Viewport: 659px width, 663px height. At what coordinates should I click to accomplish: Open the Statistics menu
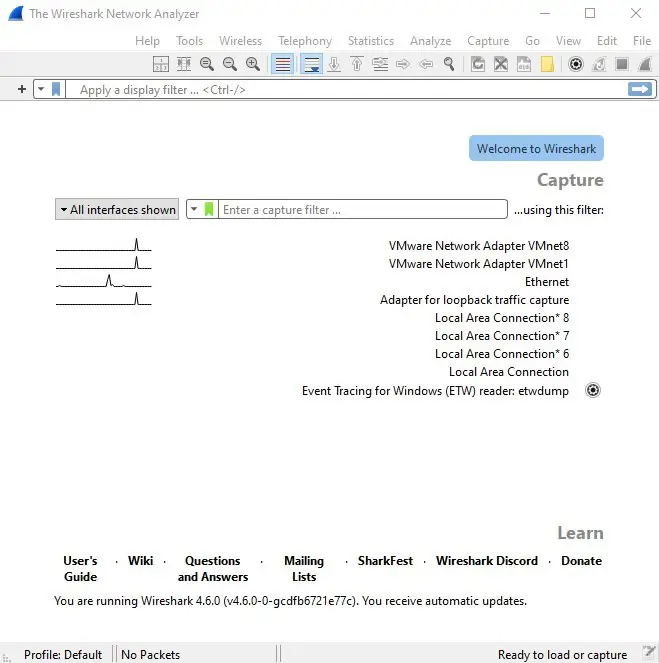(x=370, y=41)
